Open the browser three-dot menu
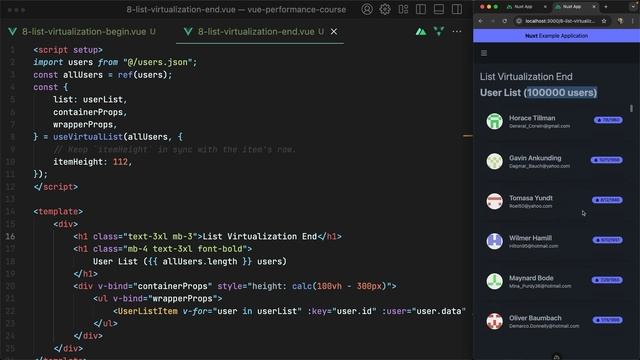This screenshot has height=360, width=640. (634, 21)
